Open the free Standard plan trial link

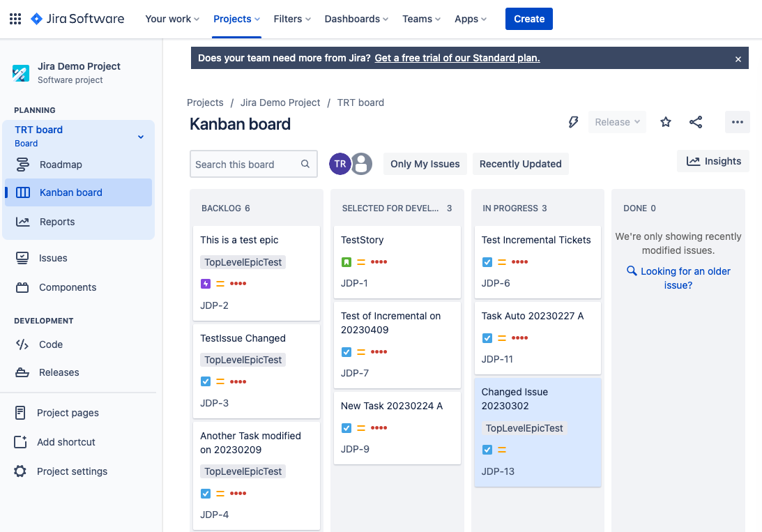(457, 58)
